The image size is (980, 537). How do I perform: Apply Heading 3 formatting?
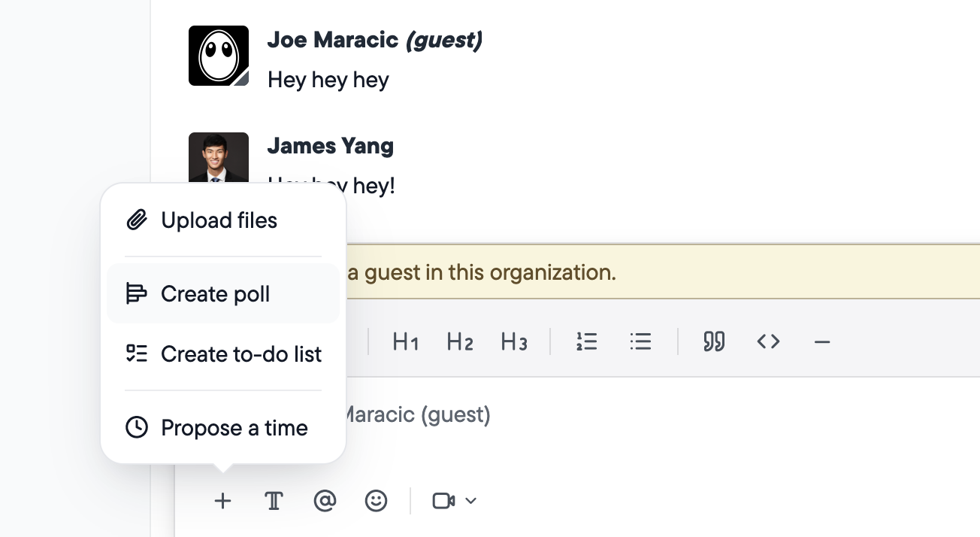coord(514,342)
